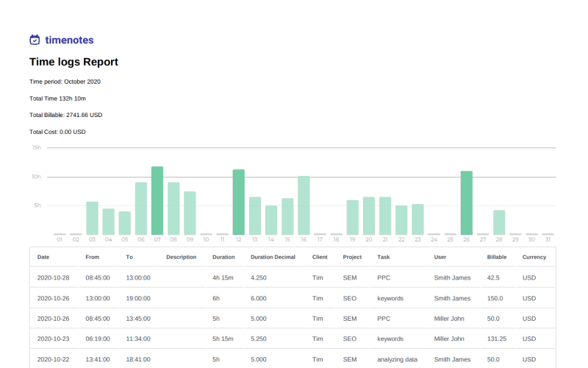The height and width of the screenshot is (368, 588).
Task: Click the chart bar for day 23
Action: (417, 219)
